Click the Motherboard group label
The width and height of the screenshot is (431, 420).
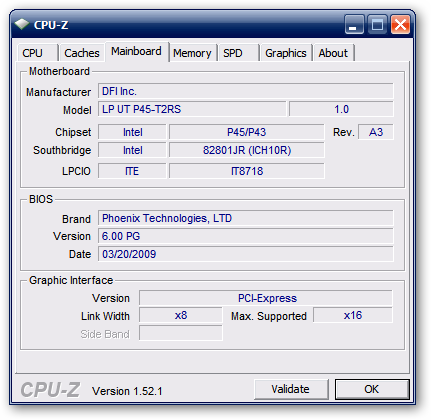pos(59,71)
